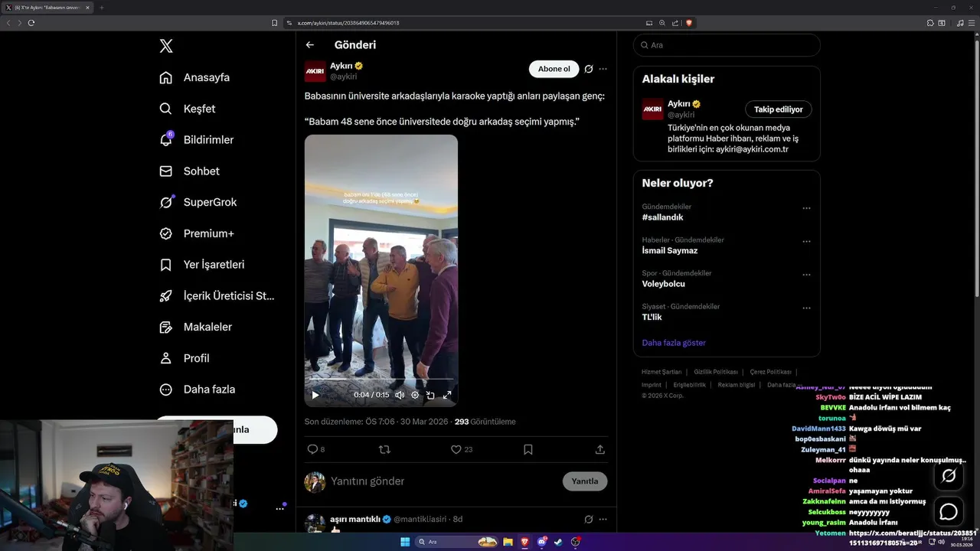Bookmark this post
The width and height of the screenshot is (980, 551).
(x=528, y=449)
